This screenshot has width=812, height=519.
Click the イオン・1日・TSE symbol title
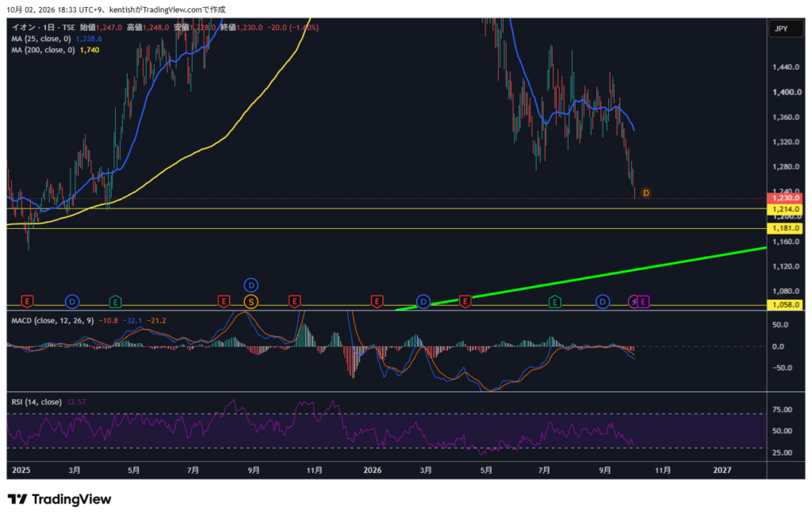tap(44, 28)
